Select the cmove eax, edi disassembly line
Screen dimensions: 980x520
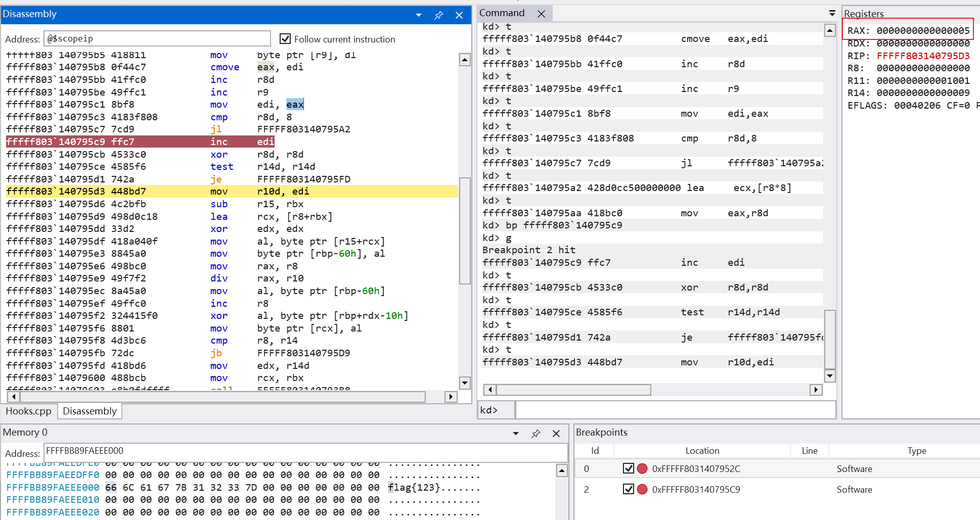tap(232, 67)
